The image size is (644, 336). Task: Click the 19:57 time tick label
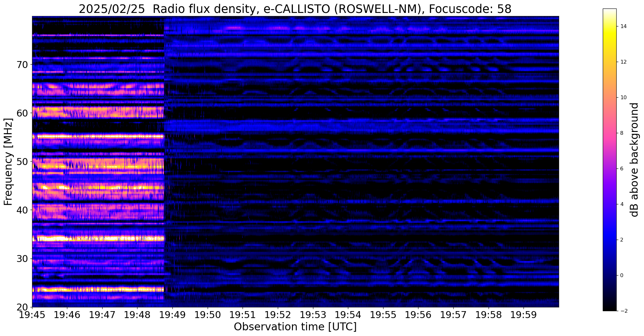coord(453,315)
